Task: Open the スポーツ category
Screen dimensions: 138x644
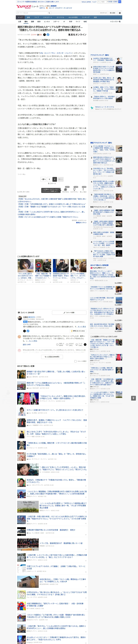Action: point(56,21)
